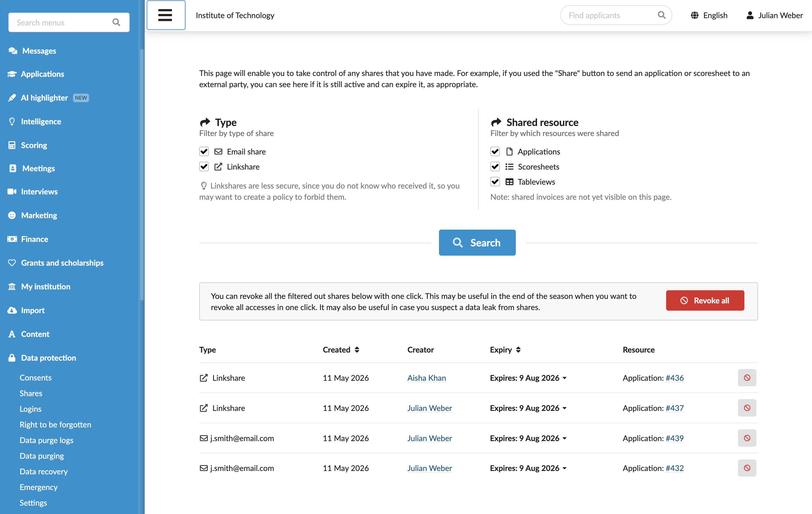
Task: Uncheck the Email share checkbox
Action: tap(204, 152)
